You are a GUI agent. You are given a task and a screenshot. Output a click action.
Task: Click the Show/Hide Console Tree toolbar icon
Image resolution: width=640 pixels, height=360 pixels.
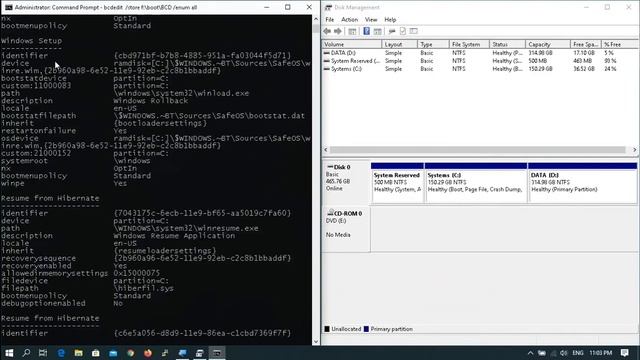[x=352, y=31]
